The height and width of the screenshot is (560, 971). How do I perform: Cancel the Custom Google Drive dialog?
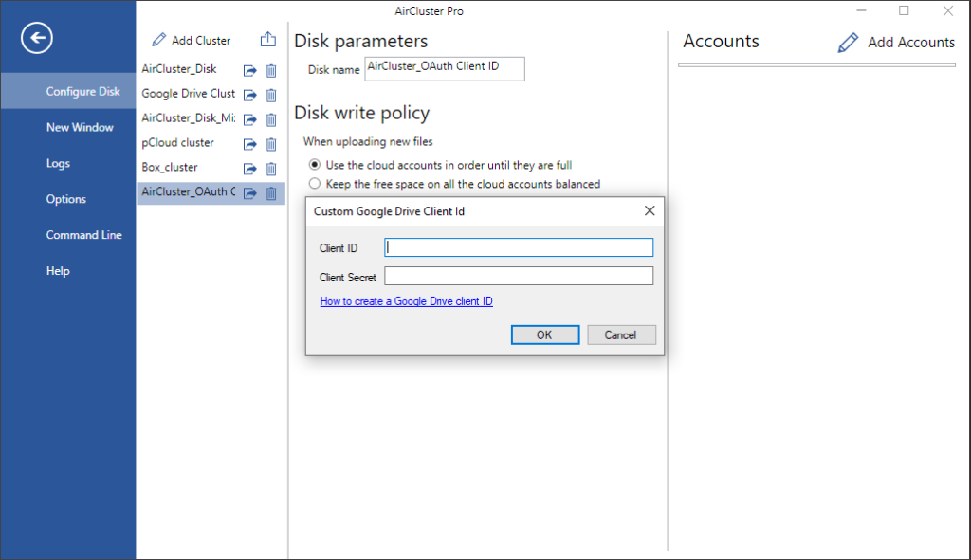pos(621,334)
